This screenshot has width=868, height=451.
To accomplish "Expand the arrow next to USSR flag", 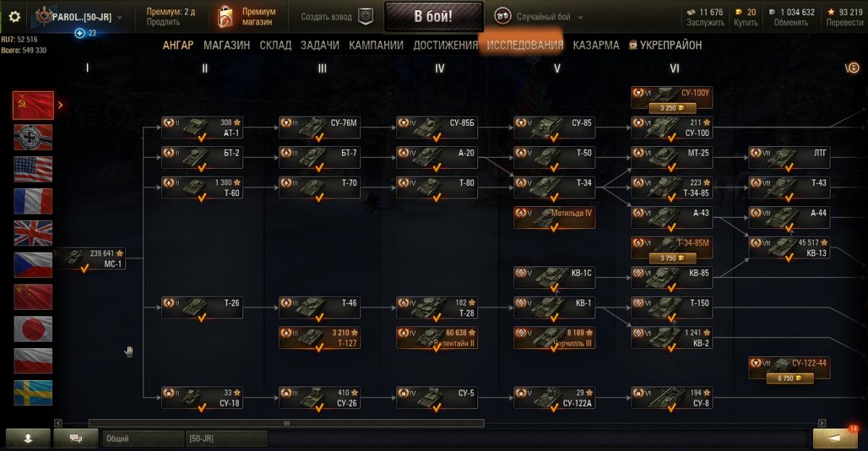I will tap(61, 105).
